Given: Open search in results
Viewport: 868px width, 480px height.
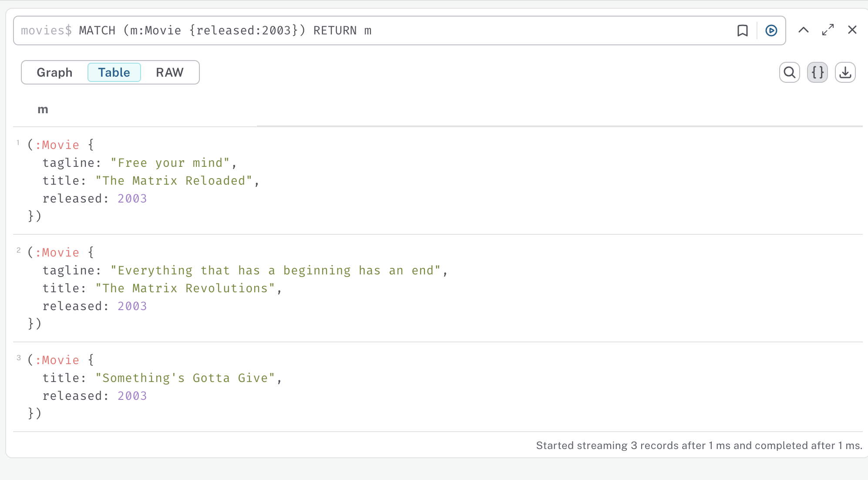Looking at the screenshot, I should coord(789,72).
